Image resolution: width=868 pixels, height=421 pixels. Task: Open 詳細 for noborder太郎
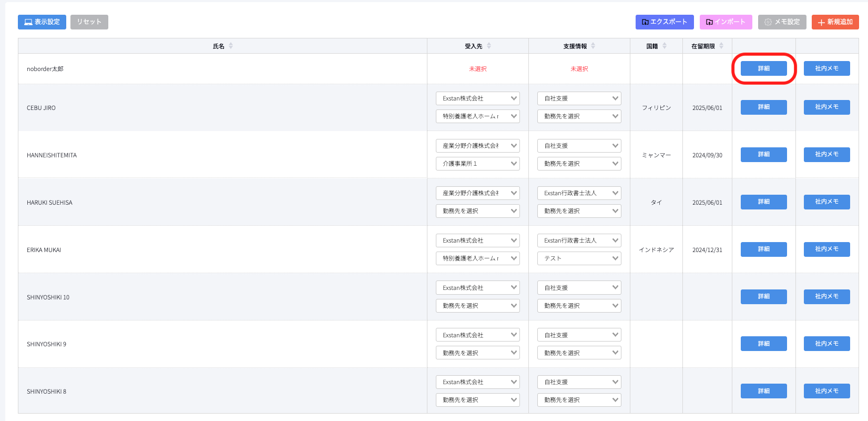763,68
